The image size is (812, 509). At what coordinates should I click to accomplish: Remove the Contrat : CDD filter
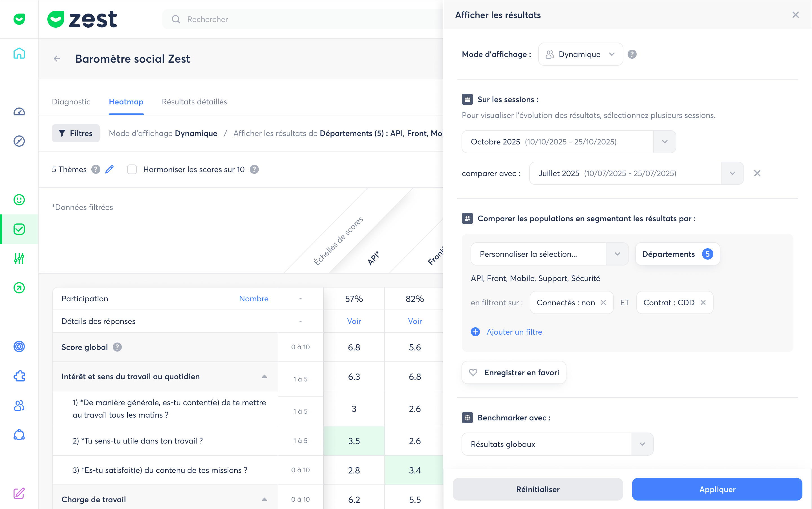pos(703,303)
